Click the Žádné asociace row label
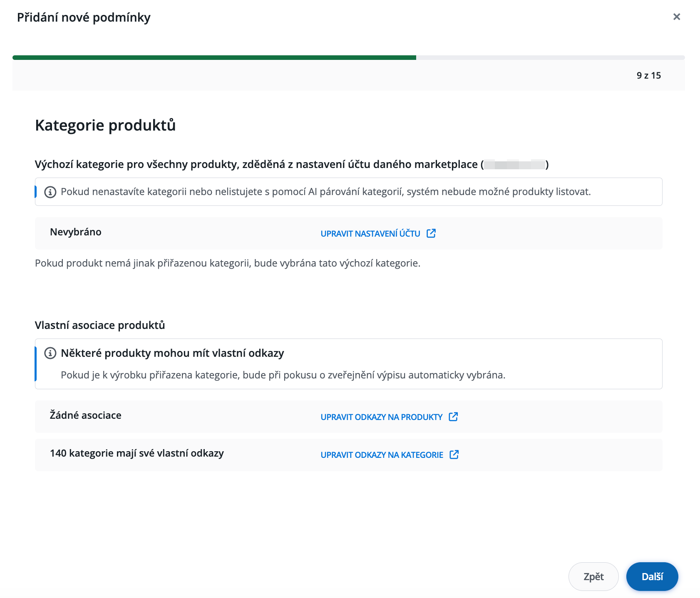Viewport: 700px width, 598px height. coord(86,415)
